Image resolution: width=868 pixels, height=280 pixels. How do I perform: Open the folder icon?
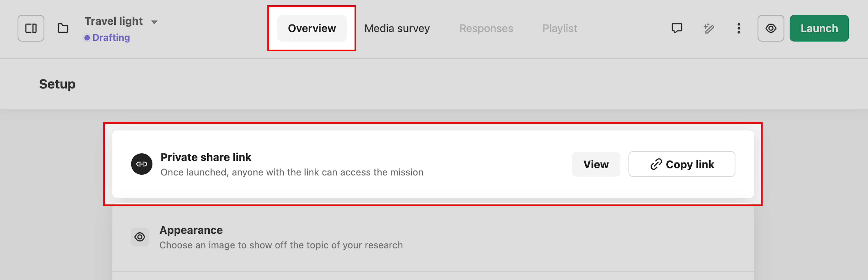coord(63,28)
